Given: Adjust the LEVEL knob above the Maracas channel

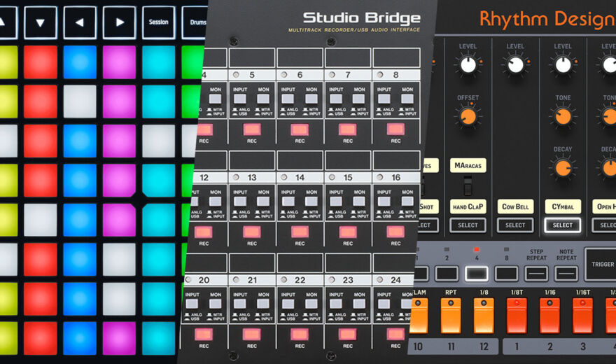Looking at the screenshot, I should pos(468,65).
